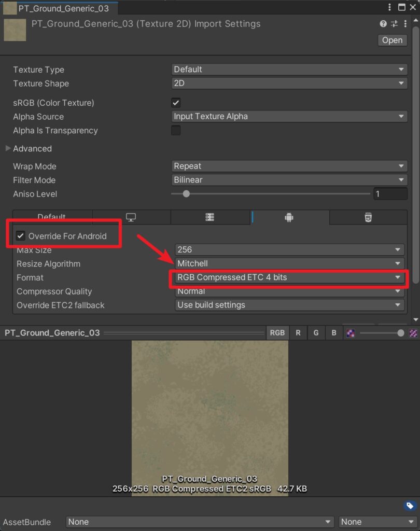This screenshot has width=420, height=531.
Task: Click the asset label tag icon
Action: 409,506
